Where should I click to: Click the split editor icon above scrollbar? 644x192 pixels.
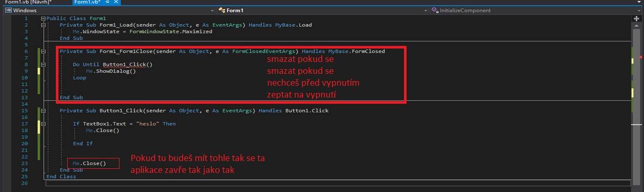click(636, 18)
